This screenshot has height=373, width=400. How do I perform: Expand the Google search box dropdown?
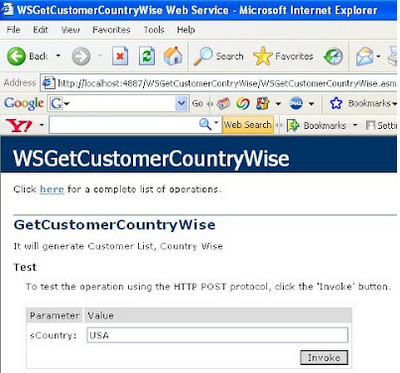click(181, 104)
